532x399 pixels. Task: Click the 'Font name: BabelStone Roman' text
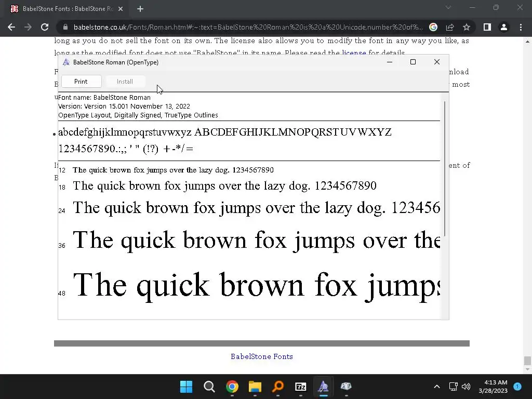104,97
